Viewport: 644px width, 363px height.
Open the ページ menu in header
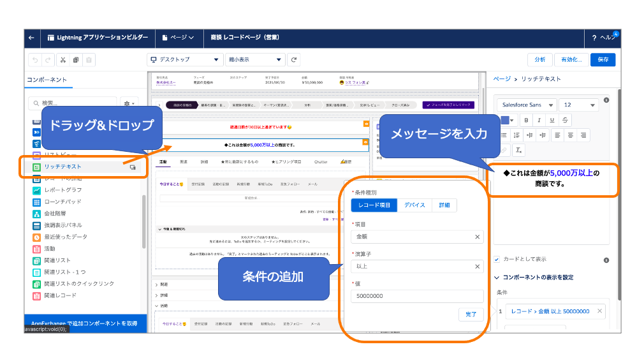point(178,38)
